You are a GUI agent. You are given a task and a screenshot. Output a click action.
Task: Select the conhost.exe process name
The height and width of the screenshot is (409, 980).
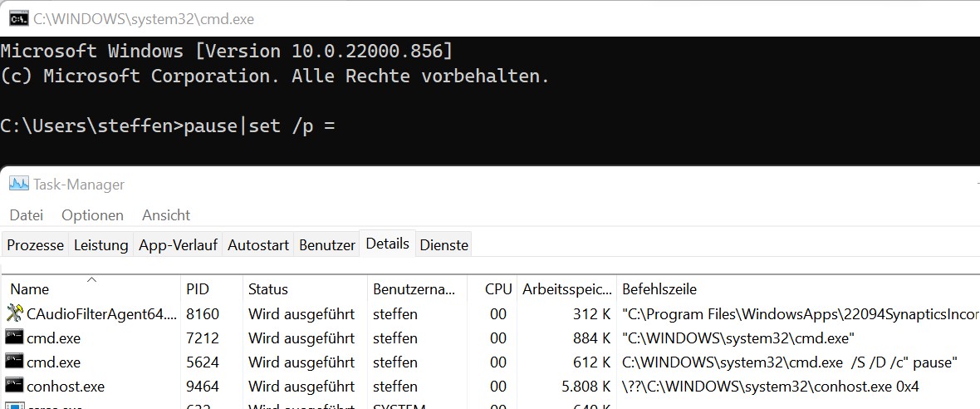[65, 386]
